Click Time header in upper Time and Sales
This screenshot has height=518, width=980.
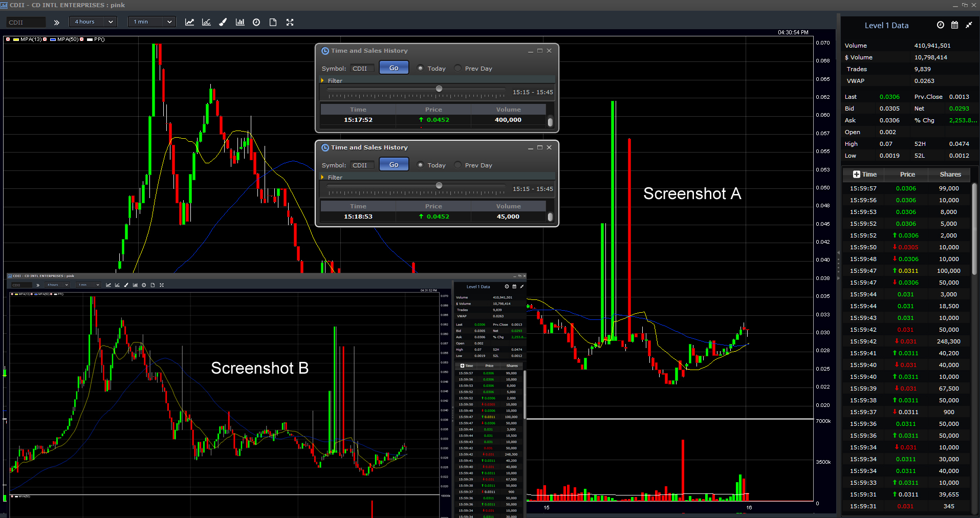coord(358,110)
